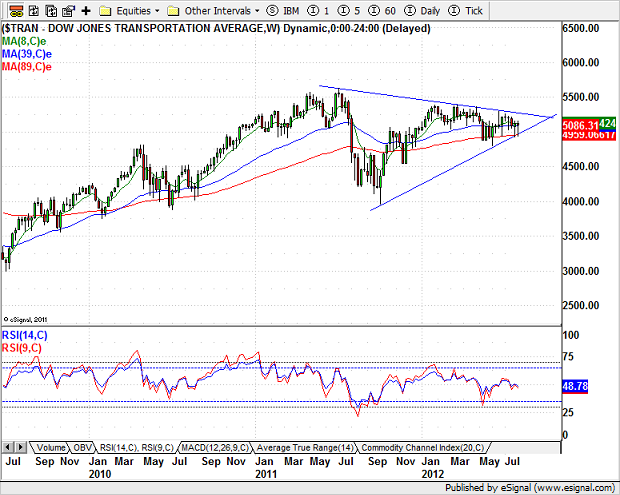
Task: Click the eSignal 2011 copyright text
Action: tap(25, 319)
